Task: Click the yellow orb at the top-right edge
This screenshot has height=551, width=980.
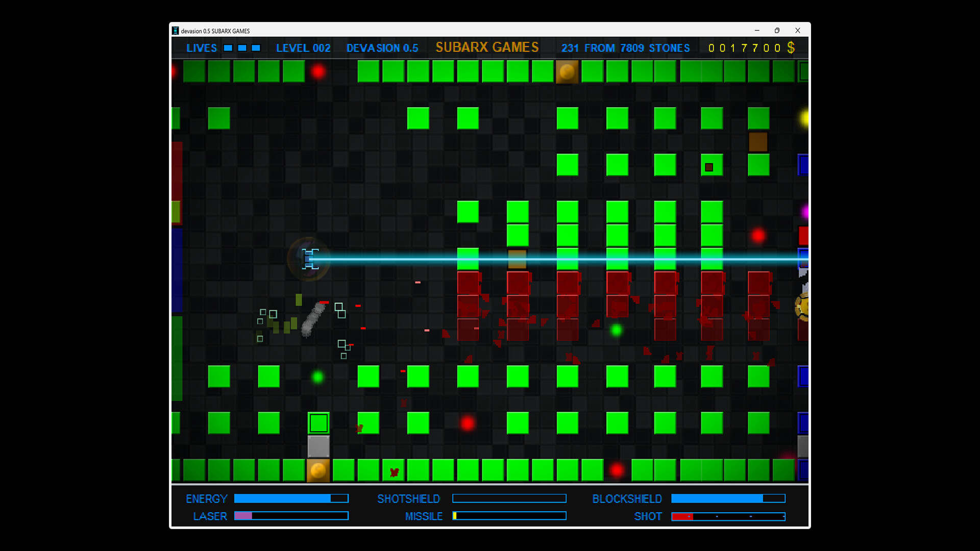Action: point(805,118)
